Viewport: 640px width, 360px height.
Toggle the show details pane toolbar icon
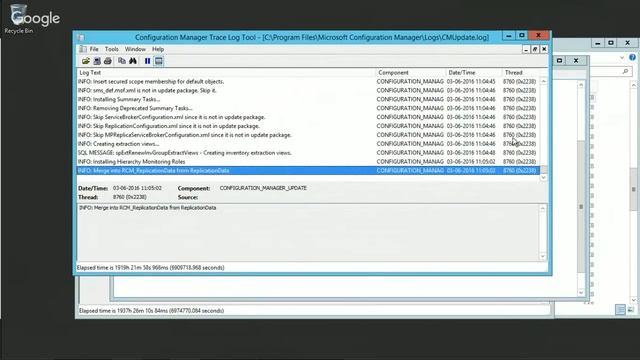(159, 61)
